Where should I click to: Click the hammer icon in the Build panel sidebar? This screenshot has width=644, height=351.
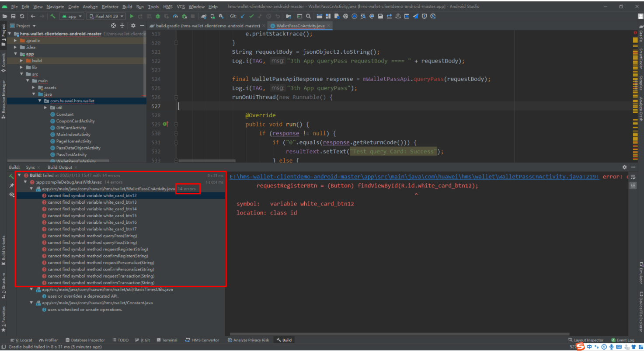(x=11, y=176)
